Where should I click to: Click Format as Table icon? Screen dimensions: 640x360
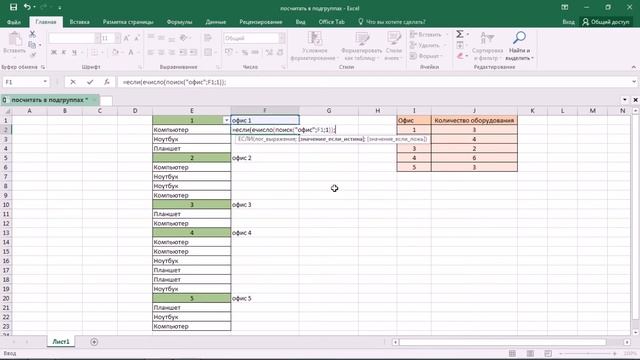[362, 40]
